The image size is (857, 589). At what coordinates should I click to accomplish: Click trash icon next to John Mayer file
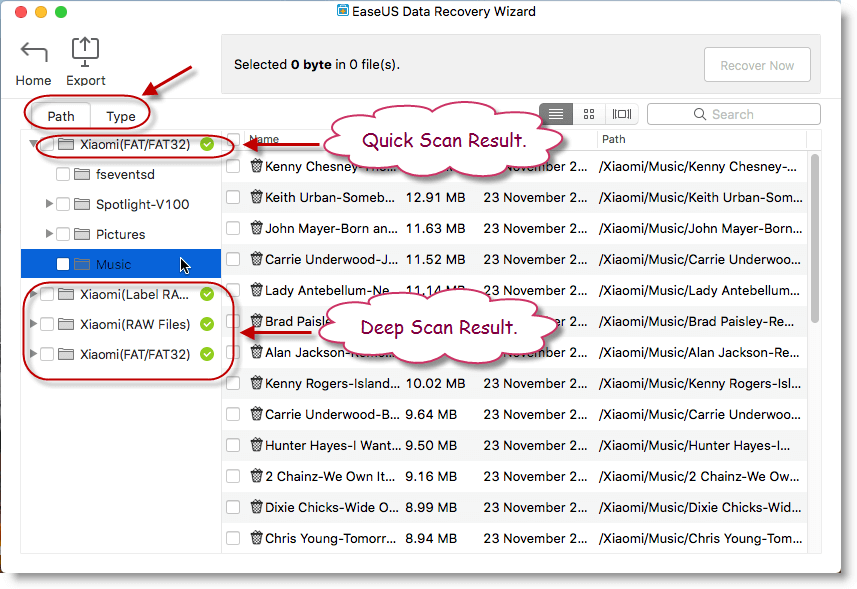click(x=256, y=228)
